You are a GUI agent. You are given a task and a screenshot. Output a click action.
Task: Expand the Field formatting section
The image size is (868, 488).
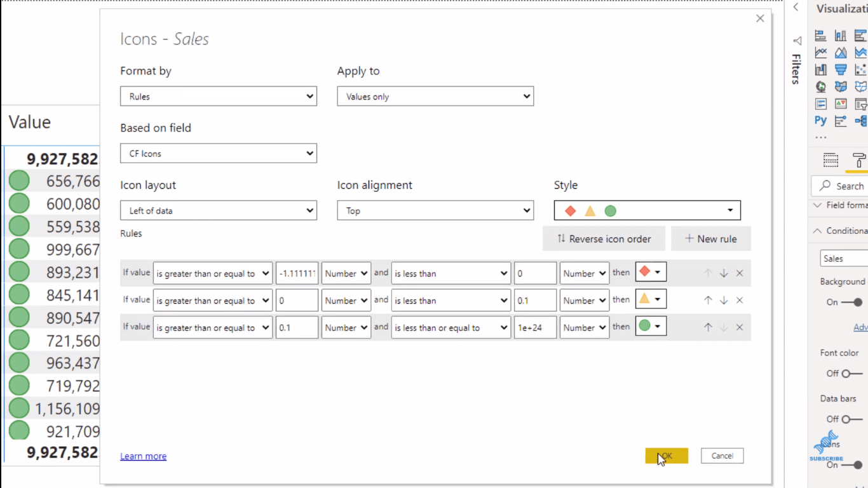[839, 205]
